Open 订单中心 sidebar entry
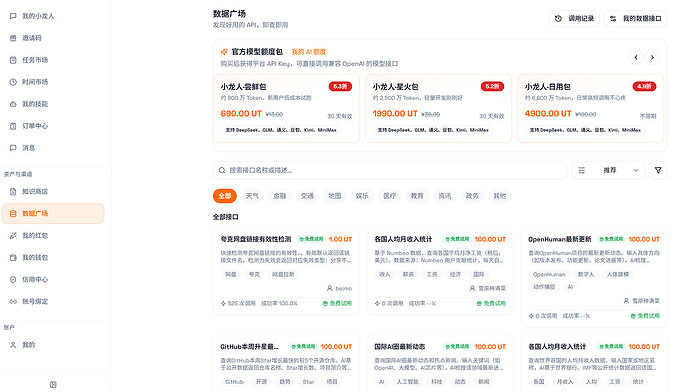This screenshot has height=392, width=690. pyautogui.click(x=53, y=126)
